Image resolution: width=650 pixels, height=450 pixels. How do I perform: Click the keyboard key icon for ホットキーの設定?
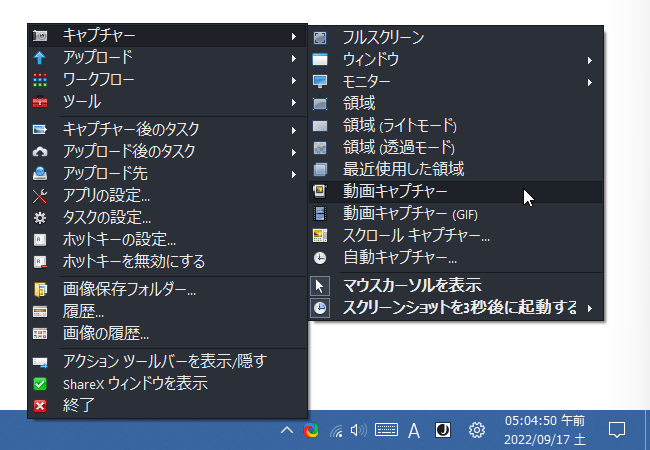point(40,240)
